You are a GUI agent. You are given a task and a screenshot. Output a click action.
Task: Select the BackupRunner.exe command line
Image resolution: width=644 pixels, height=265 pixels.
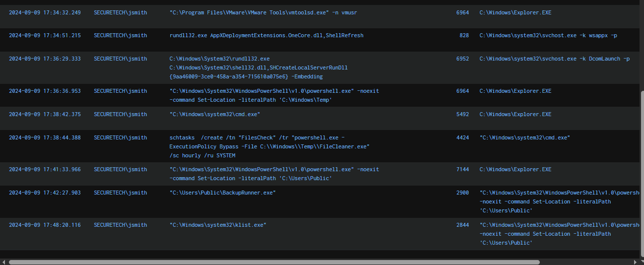[222, 193]
